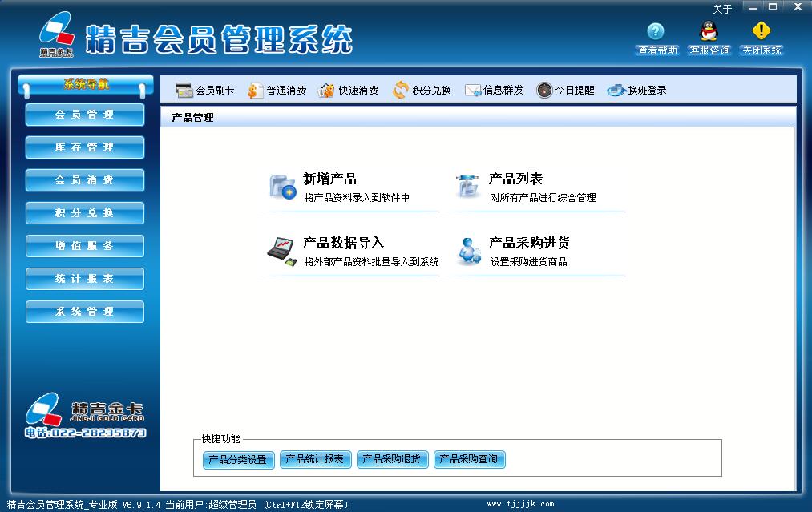Select 会员管理 in the navigation sidebar
The width and height of the screenshot is (812, 512).
85,115
